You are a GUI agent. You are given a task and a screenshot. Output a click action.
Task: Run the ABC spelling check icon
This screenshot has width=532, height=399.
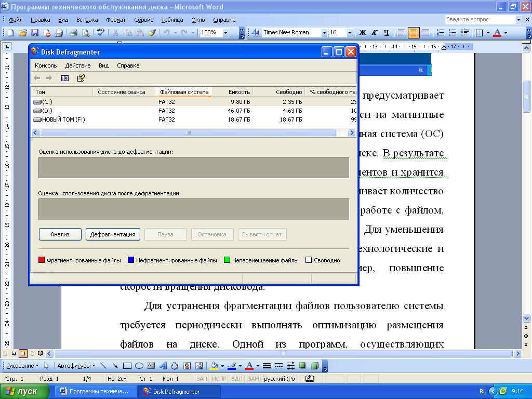coord(100,33)
